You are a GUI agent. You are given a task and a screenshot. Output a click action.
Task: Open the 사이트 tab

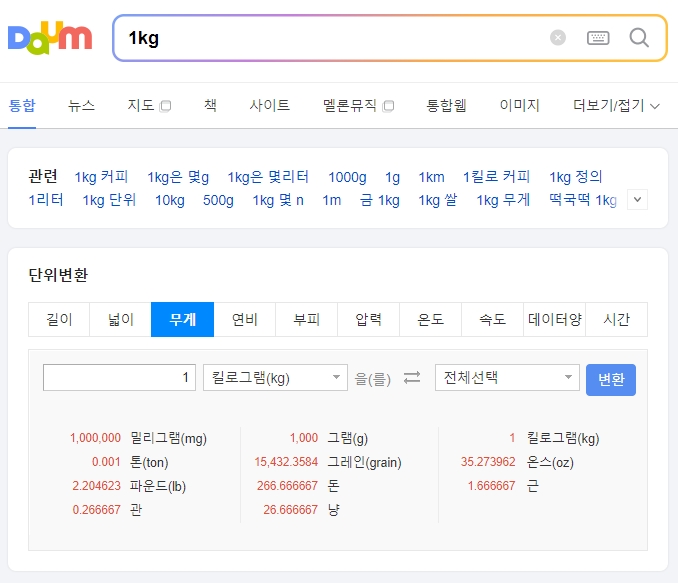point(269,106)
